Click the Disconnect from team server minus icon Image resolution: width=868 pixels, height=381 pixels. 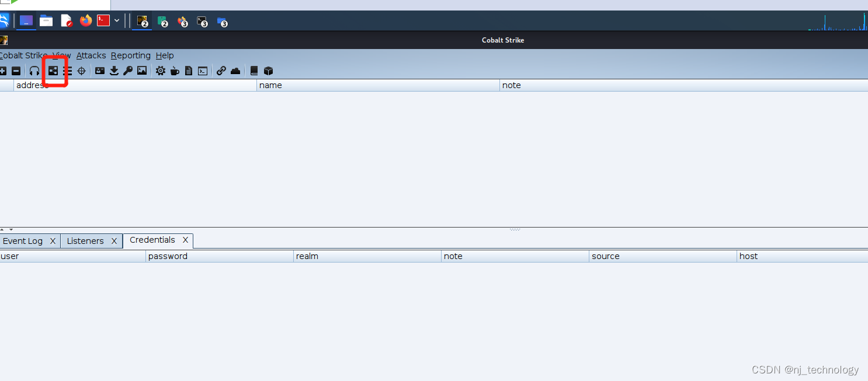pyautogui.click(x=16, y=71)
